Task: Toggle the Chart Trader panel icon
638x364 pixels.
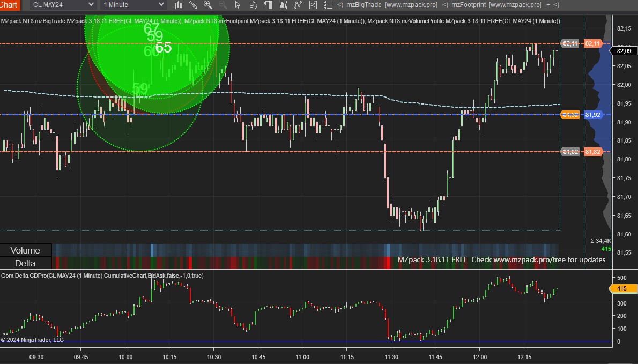Action: pos(268,5)
